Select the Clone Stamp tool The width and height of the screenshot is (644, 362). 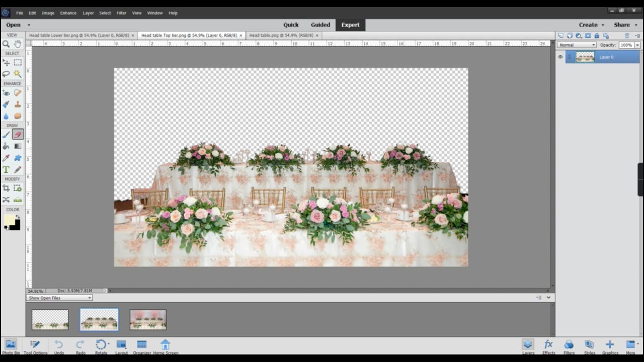click(x=18, y=105)
